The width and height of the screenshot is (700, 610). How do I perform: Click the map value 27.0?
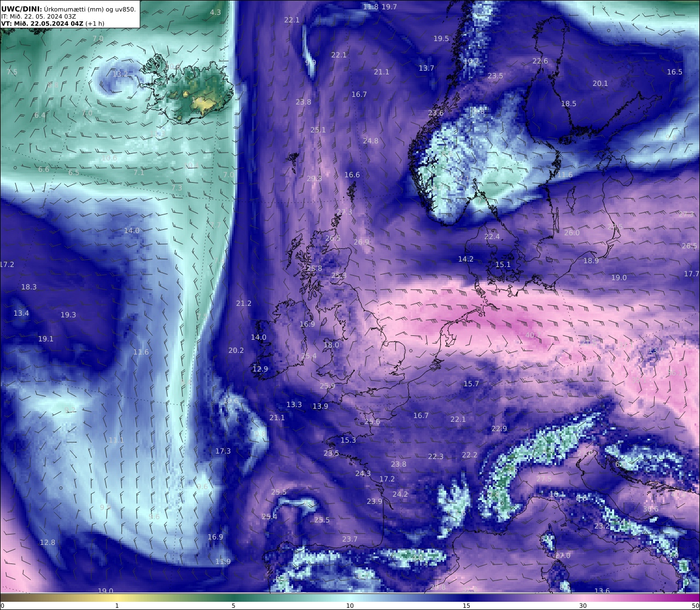563,555
